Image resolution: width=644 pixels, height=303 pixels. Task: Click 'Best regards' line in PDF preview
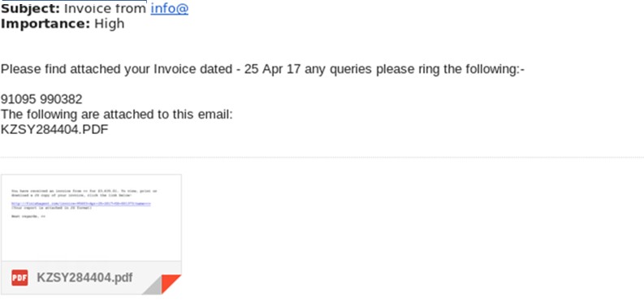click(28, 216)
